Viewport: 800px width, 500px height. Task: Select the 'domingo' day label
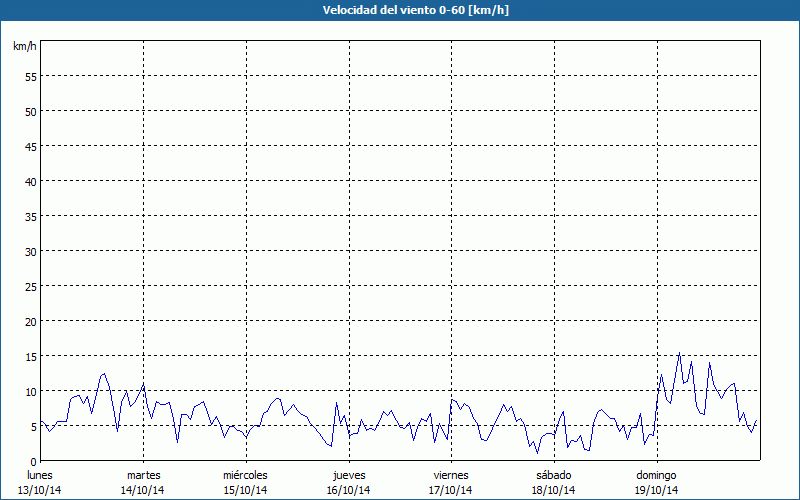(657, 475)
